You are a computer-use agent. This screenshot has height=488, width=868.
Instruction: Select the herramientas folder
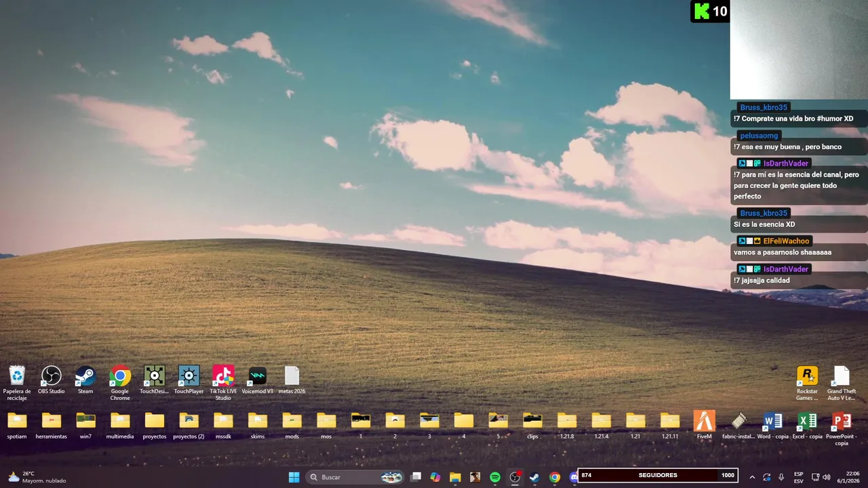click(52, 426)
